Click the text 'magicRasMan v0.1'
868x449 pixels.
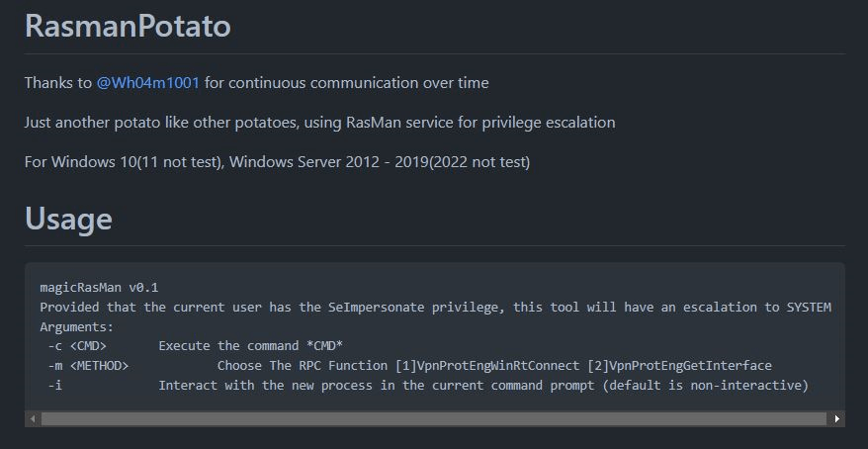click(x=99, y=288)
